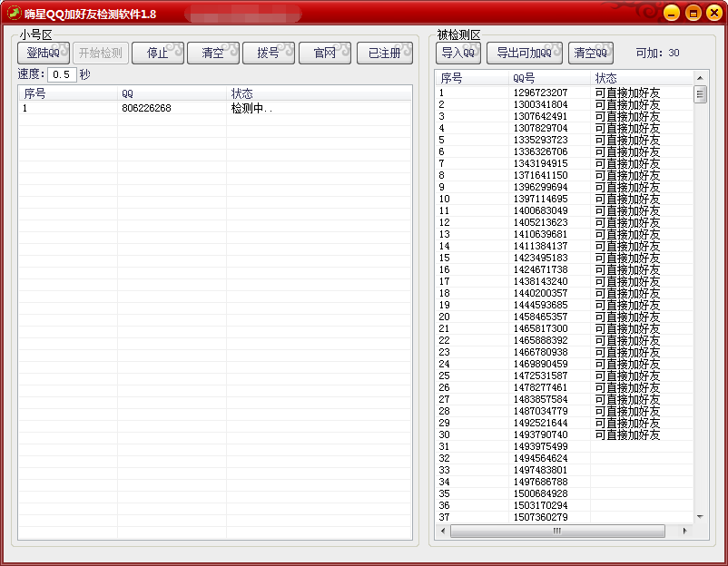Click scroll up arrow in checked list

pyautogui.click(x=700, y=78)
